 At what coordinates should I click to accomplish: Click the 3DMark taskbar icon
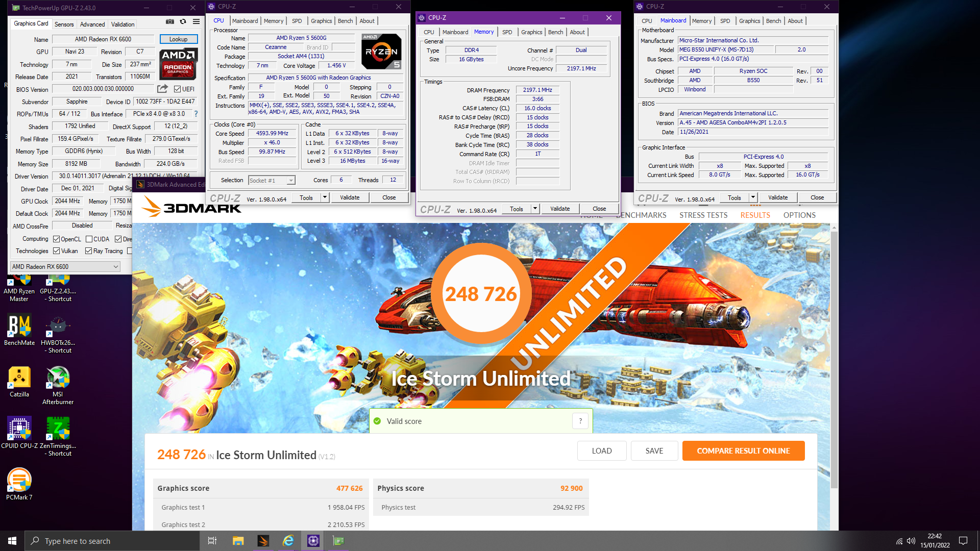coord(263,541)
